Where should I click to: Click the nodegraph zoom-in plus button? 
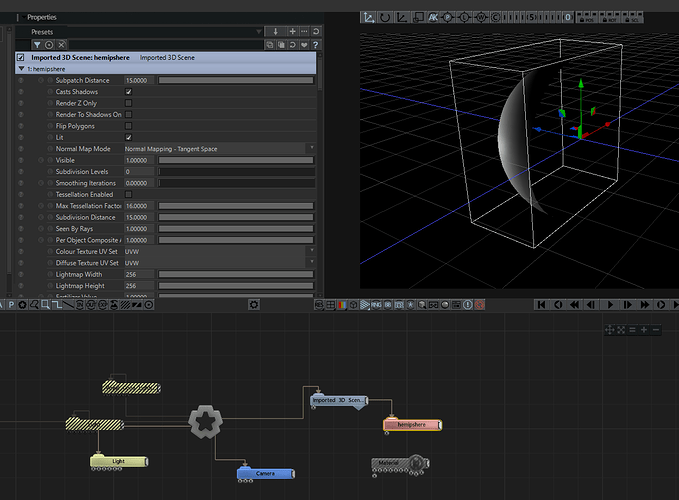[644, 330]
